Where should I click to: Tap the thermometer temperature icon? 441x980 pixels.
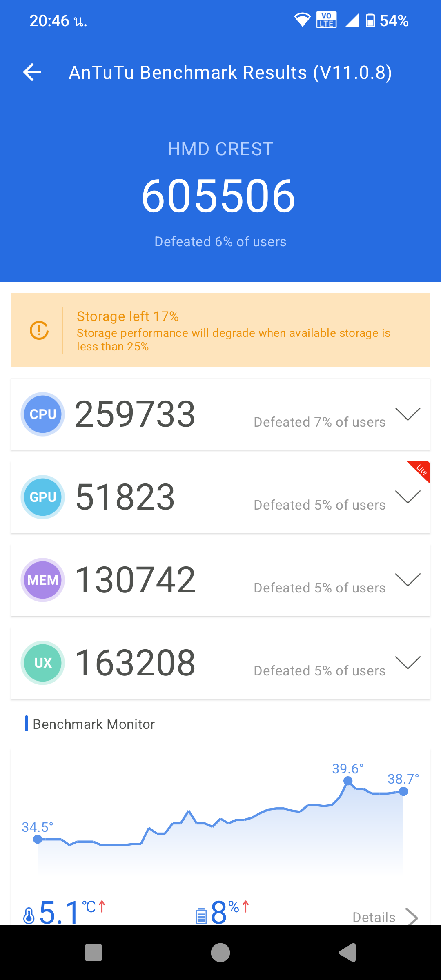(29, 915)
